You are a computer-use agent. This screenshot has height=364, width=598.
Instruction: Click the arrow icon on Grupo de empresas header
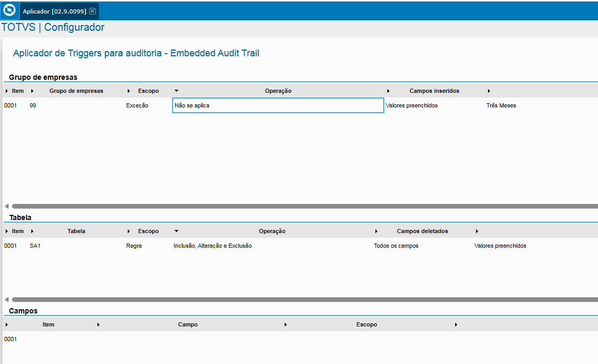[x=128, y=90]
